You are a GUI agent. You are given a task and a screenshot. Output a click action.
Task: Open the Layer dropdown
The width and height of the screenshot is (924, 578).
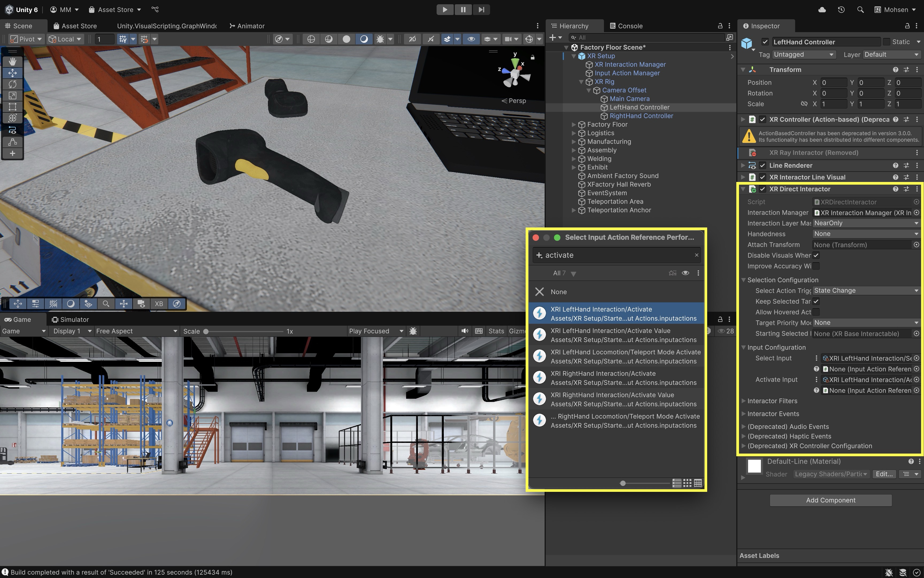(x=892, y=55)
